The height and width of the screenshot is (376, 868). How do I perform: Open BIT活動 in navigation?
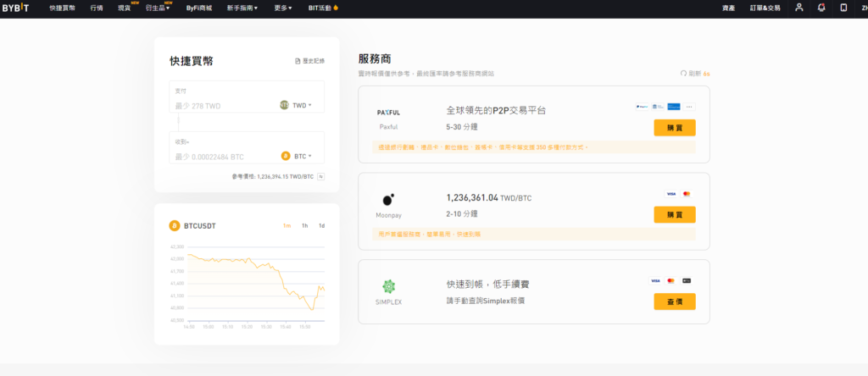(320, 8)
